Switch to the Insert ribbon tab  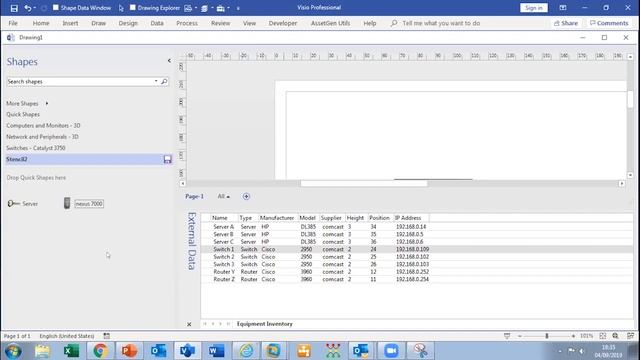coord(70,23)
